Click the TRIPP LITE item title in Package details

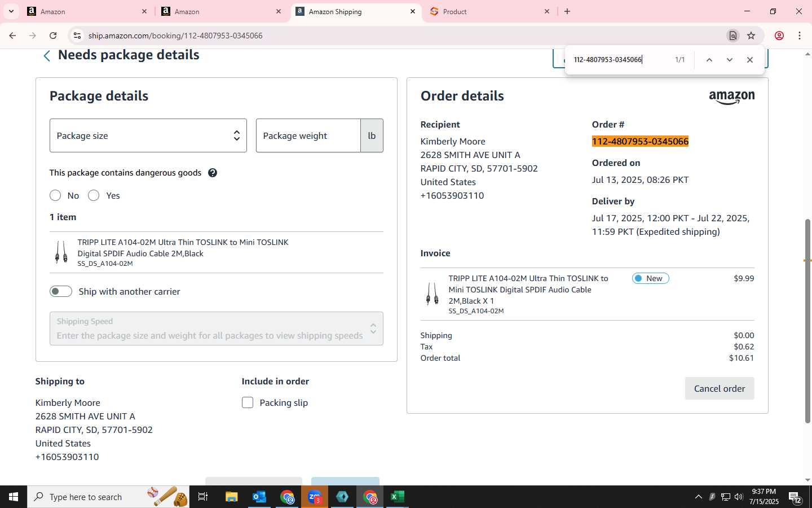coord(183,248)
